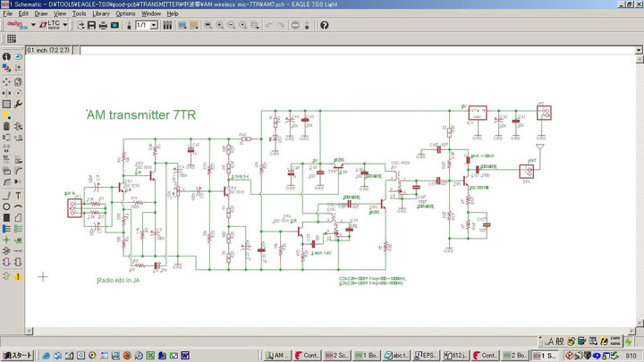
Task: Expand the LTC Spice dropdown arrow
Action: (66, 25)
